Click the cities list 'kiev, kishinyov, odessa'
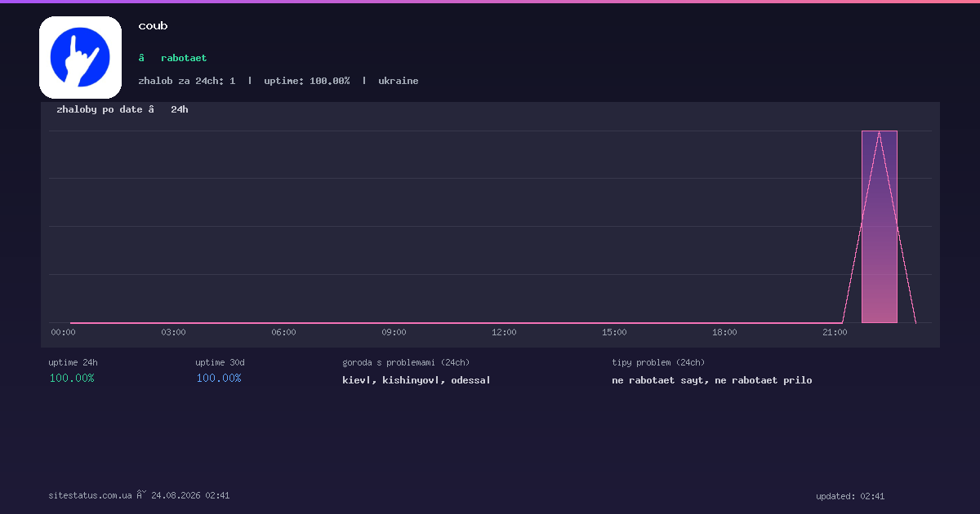980x514 pixels. click(416, 380)
